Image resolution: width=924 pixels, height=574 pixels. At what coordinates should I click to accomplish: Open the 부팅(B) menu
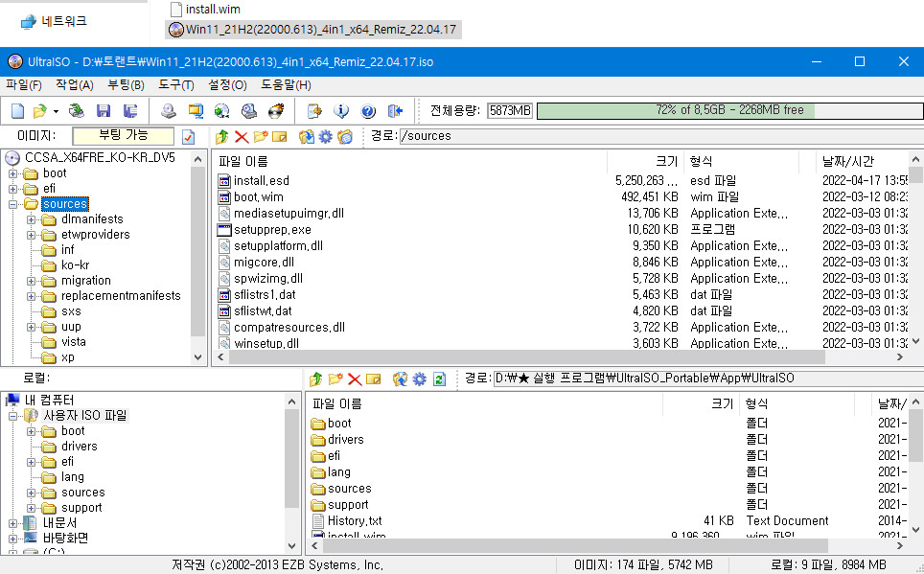126,85
